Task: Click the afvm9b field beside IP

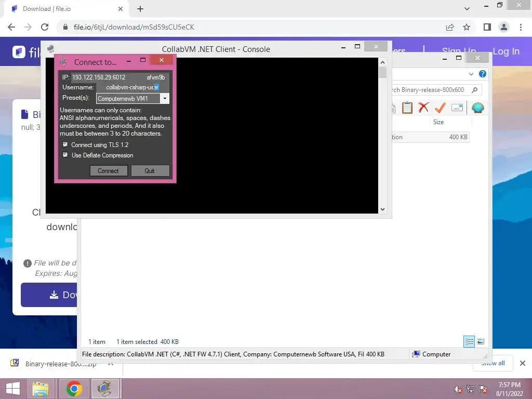Action: [x=155, y=77]
